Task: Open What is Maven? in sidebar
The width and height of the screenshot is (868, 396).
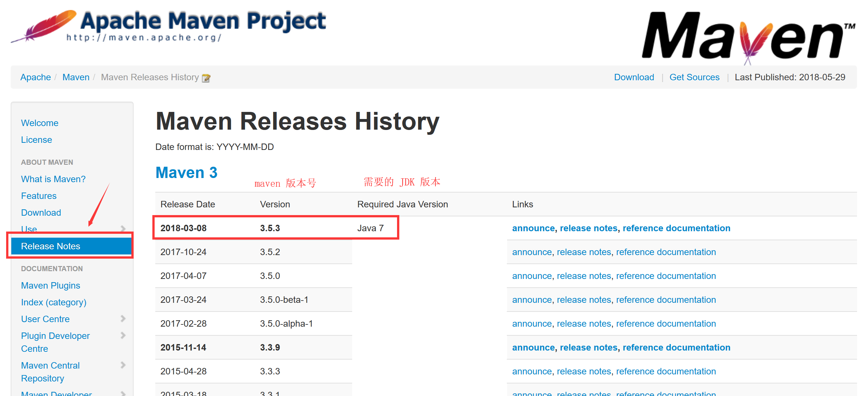Action: point(53,179)
